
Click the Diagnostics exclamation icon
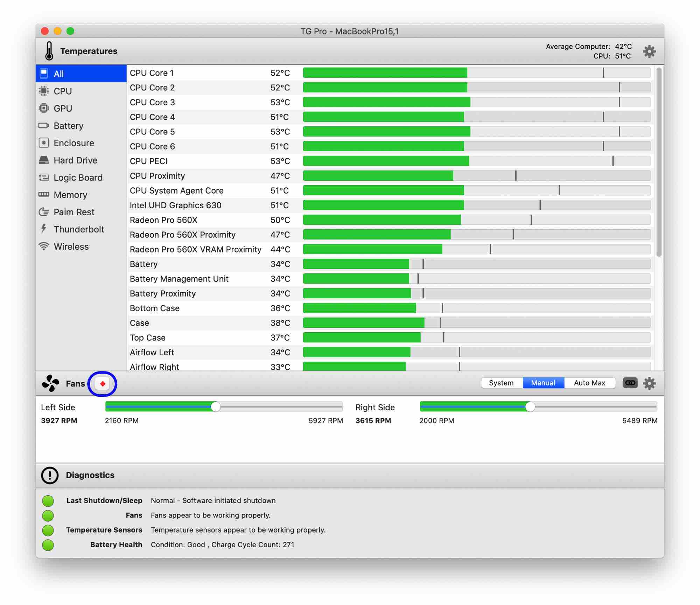pos(50,475)
